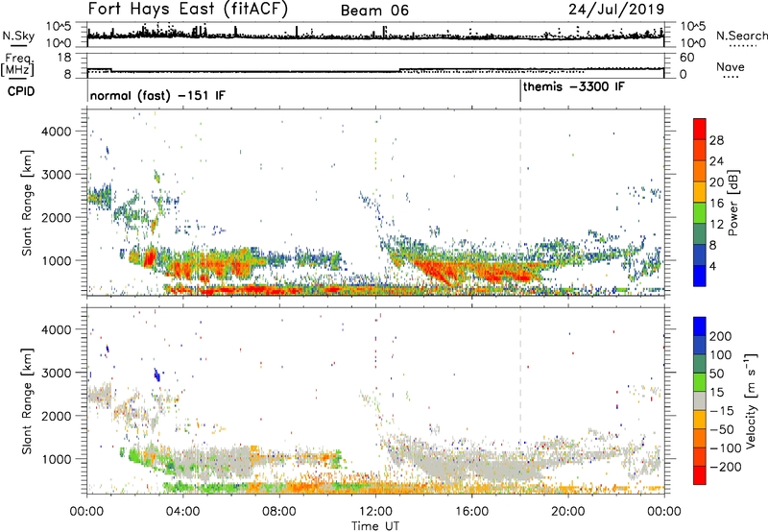Click the 'Beam 06' label
Viewport: 768px width, 532px height.
click(374, 11)
